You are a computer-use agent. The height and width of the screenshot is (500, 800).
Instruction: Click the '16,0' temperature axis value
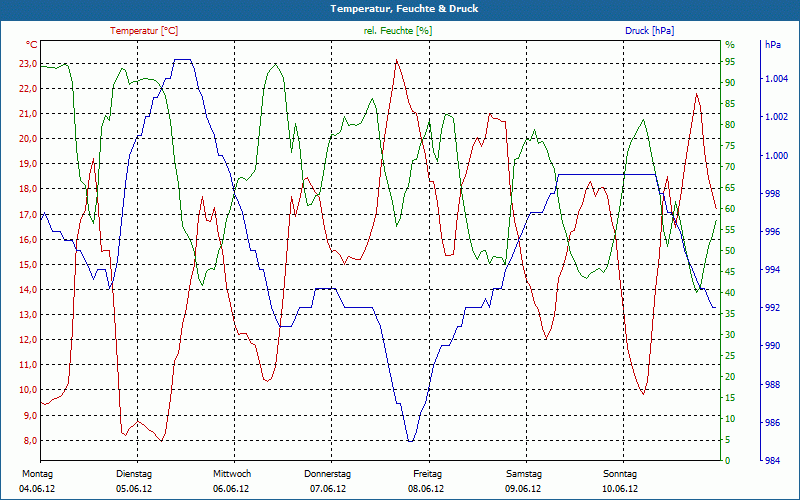pyautogui.click(x=28, y=239)
